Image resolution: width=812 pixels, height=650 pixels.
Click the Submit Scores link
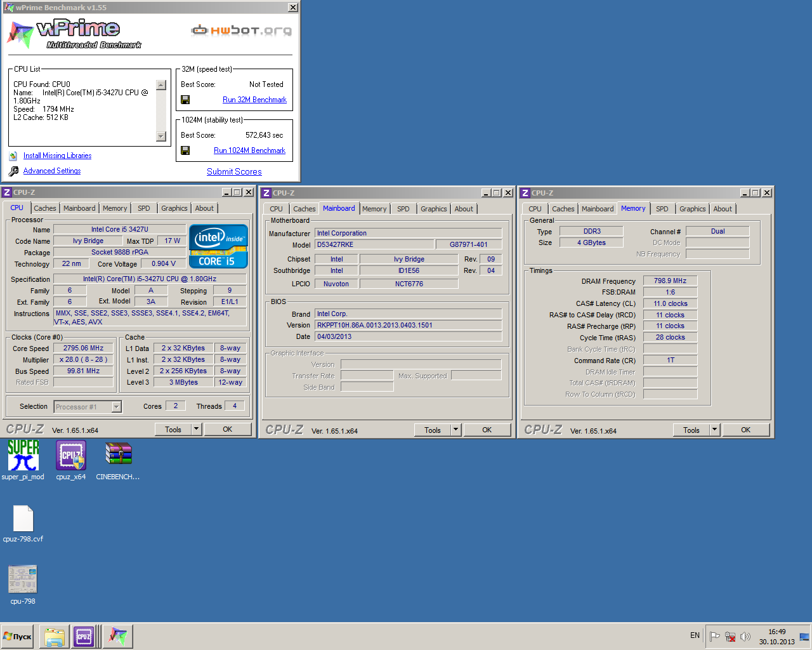pyautogui.click(x=234, y=171)
